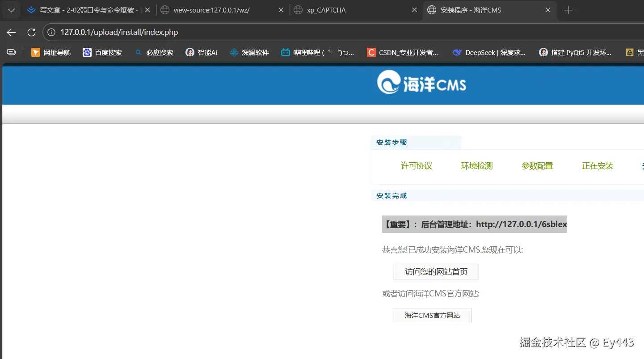644x359 pixels.
Task: Click the partially visible yellow bookmark icon
Action: pyautogui.click(x=630, y=52)
